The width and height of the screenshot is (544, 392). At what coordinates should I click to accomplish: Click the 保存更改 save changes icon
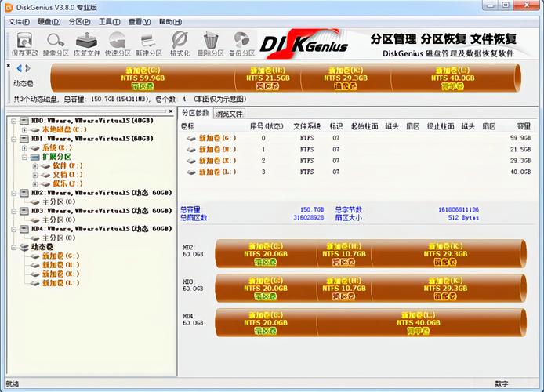[24, 45]
